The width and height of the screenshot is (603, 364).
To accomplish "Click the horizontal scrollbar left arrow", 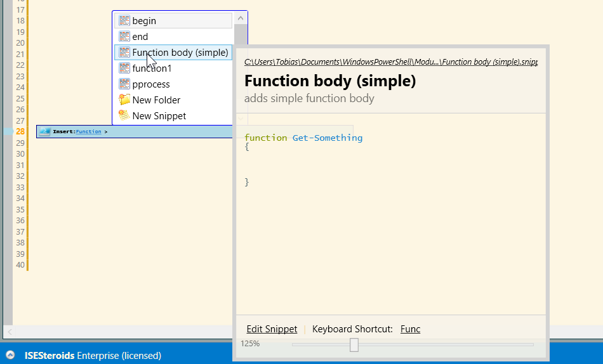I will [10, 332].
